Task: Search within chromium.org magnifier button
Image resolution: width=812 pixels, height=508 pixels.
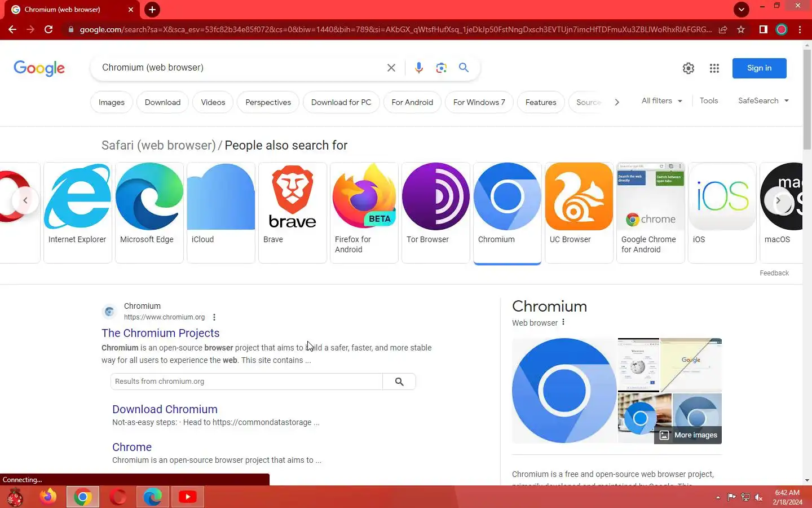Action: pos(399,382)
